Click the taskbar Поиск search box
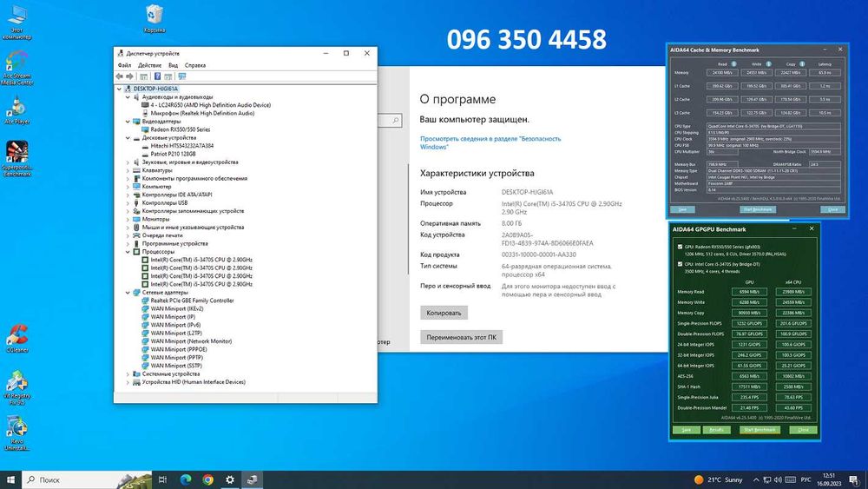868x489 pixels. [88, 479]
